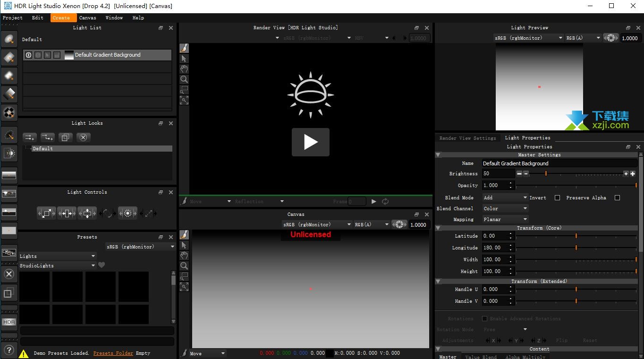Open the Blend Channel Color dropdown
644x359 pixels.
[505, 208]
